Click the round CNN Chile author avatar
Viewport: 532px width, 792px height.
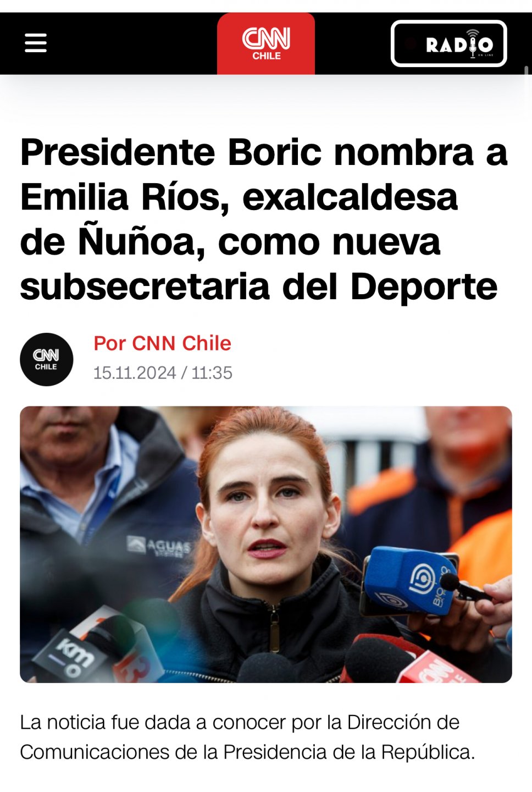tap(47, 359)
